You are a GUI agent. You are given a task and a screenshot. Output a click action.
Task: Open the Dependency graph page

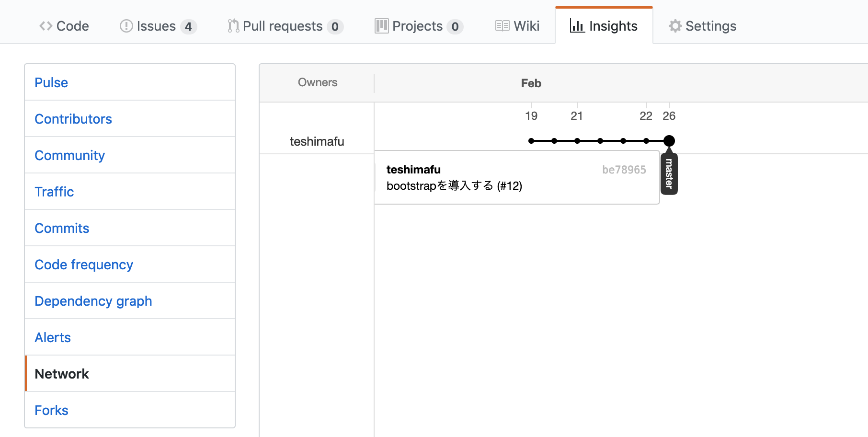[93, 301]
